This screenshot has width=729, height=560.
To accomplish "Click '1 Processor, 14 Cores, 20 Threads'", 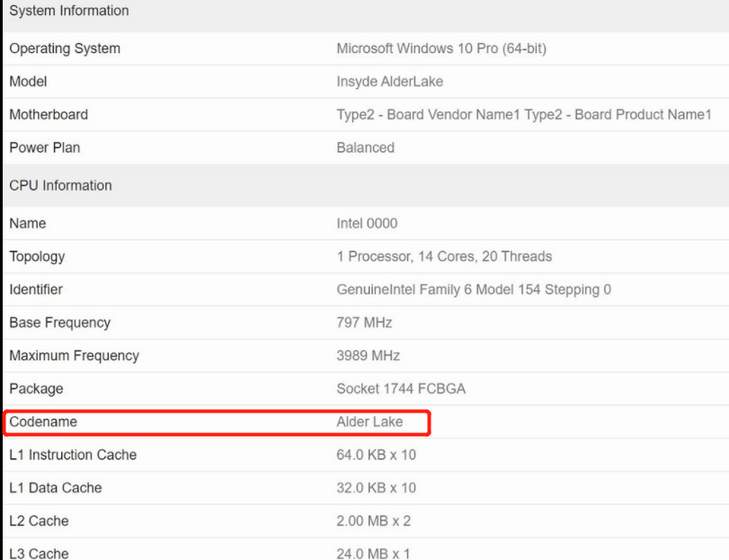I will pos(444,256).
